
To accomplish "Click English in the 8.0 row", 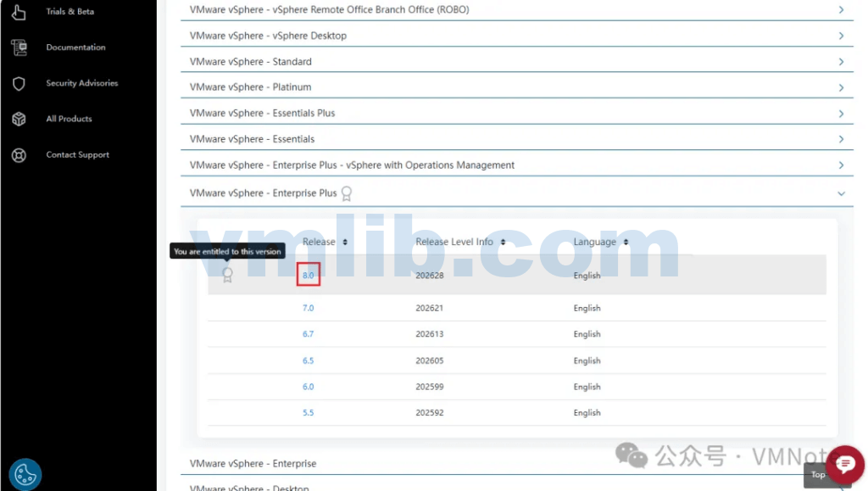I will pos(587,275).
